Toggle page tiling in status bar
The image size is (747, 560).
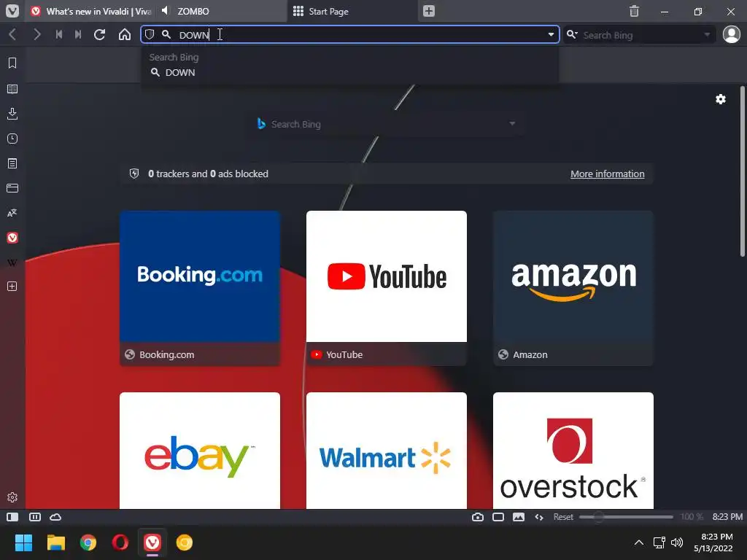[x=35, y=517]
